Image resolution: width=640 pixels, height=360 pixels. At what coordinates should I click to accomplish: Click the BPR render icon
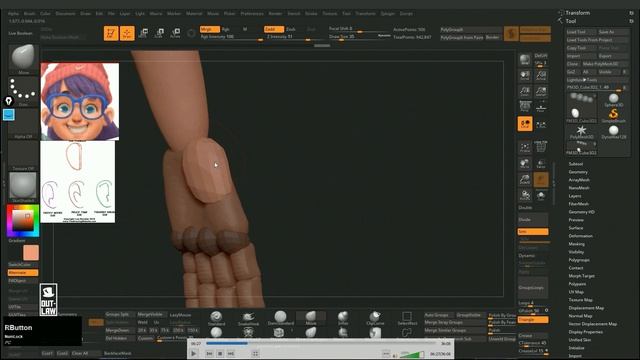click(525, 60)
